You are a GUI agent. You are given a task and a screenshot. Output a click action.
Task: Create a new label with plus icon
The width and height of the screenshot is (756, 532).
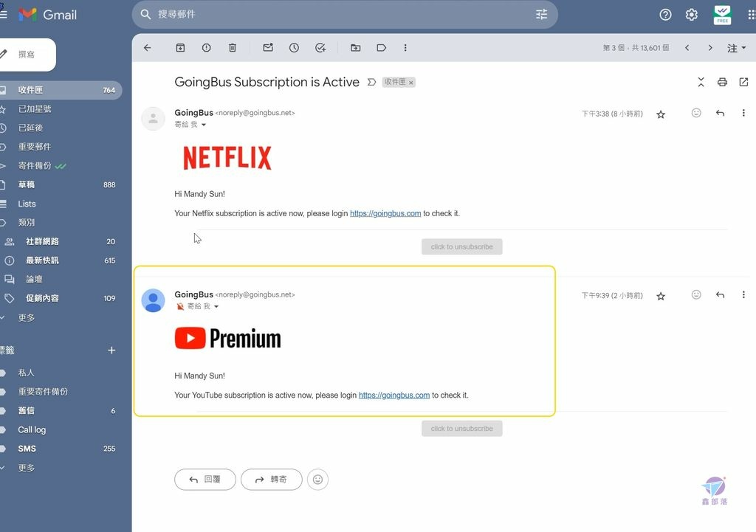[111, 350]
